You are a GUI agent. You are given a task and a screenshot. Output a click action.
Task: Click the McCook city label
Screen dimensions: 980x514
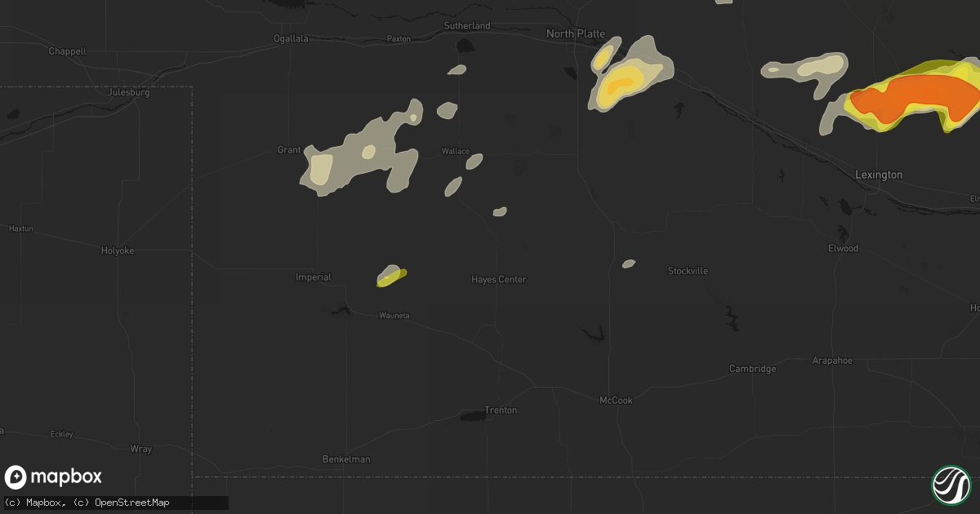pos(616,401)
